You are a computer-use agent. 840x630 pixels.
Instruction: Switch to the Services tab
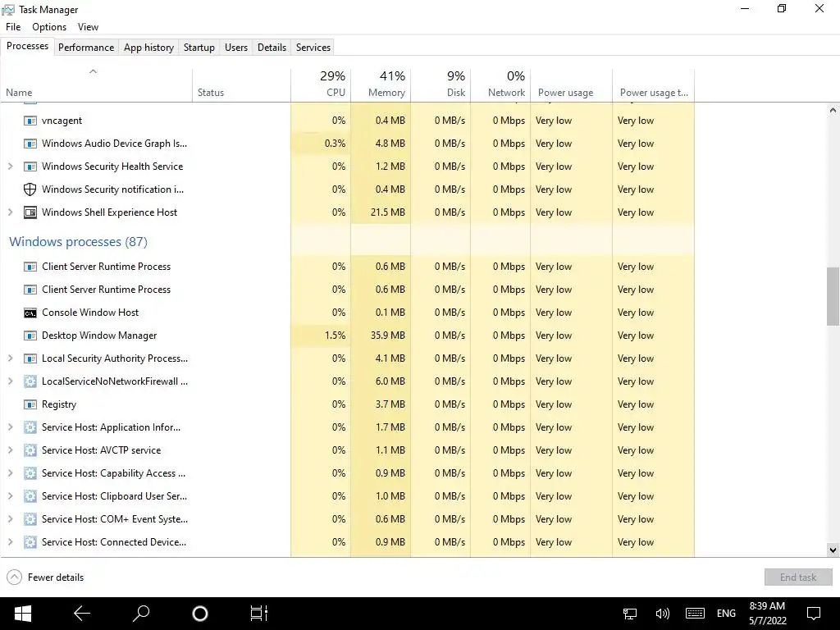tap(313, 47)
